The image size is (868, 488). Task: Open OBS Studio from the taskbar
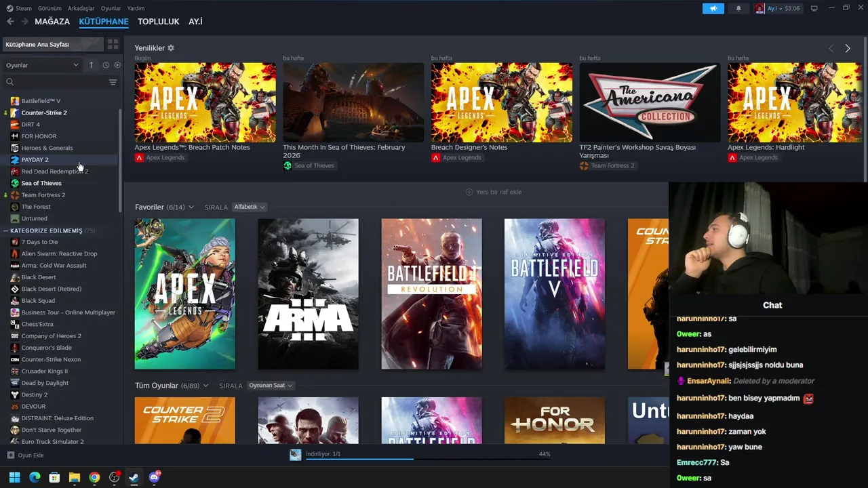coord(115,477)
